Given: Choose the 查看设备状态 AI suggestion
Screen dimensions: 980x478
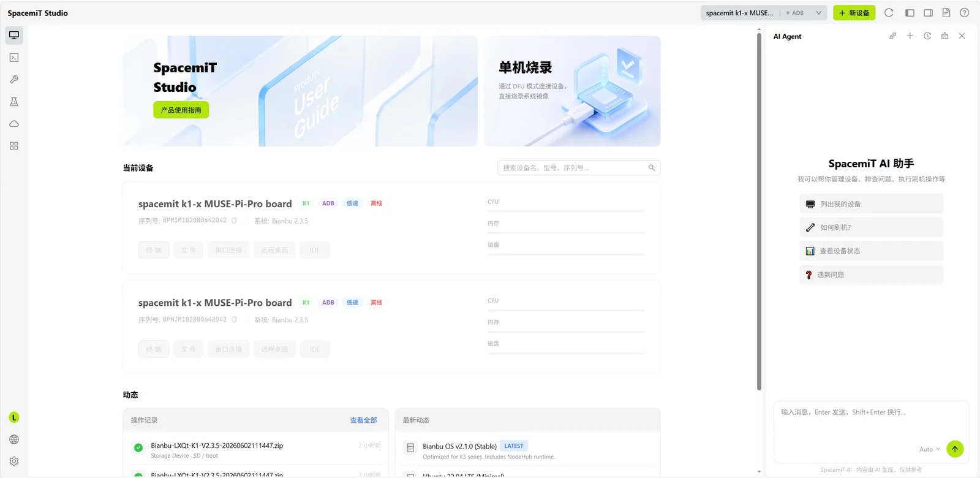Looking at the screenshot, I should [871, 251].
